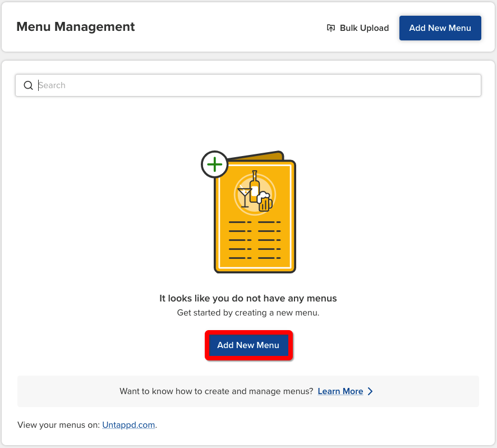Click the wine bottle in the menu illustration
Screen dimensions: 497x448
point(254,186)
